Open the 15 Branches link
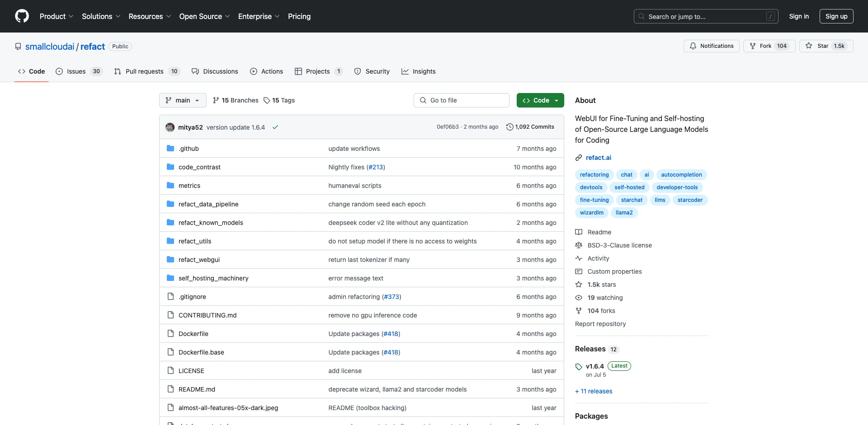The width and height of the screenshot is (868, 425). [x=236, y=100]
